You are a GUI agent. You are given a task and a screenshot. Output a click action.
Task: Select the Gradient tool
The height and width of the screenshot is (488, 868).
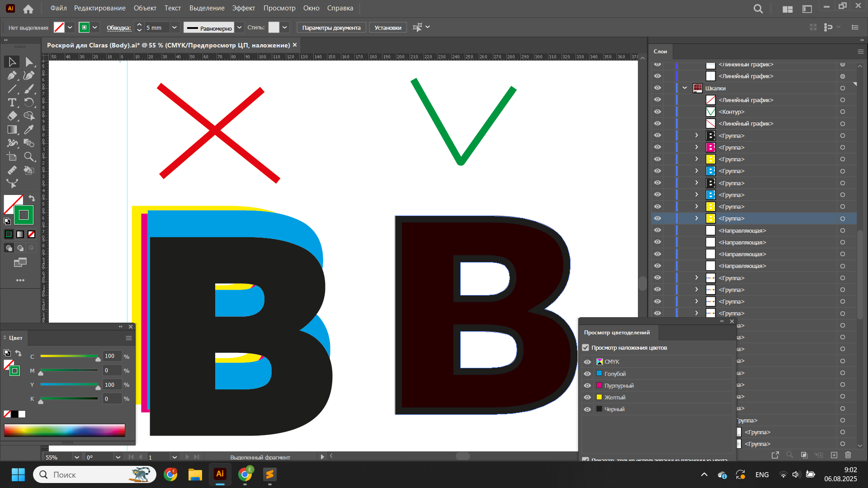point(12,130)
